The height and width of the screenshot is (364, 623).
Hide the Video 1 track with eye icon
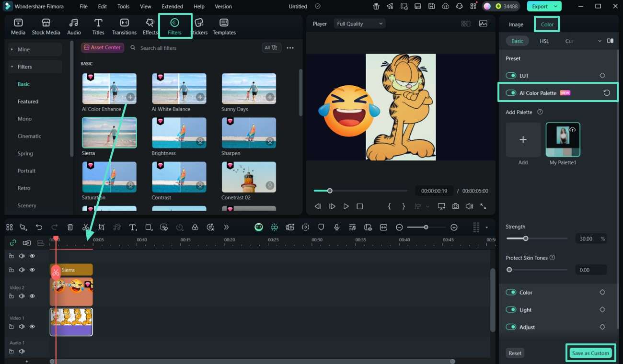(x=32, y=327)
